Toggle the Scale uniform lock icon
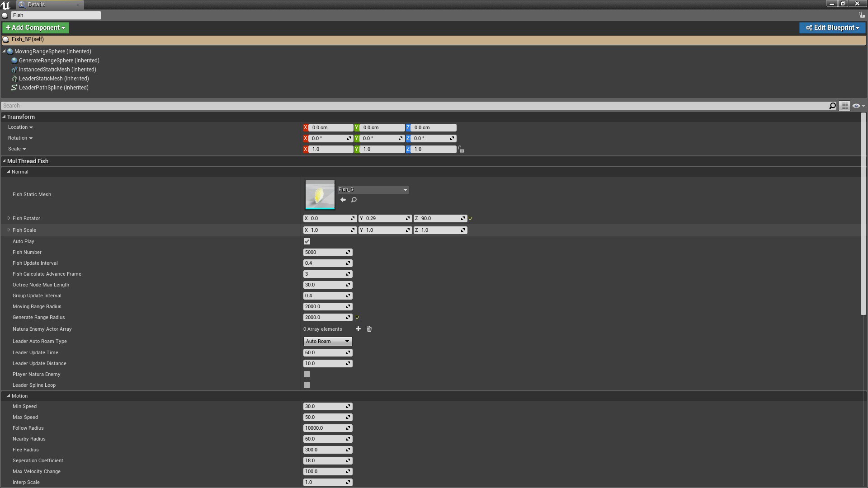The width and height of the screenshot is (868, 488). 461,149
